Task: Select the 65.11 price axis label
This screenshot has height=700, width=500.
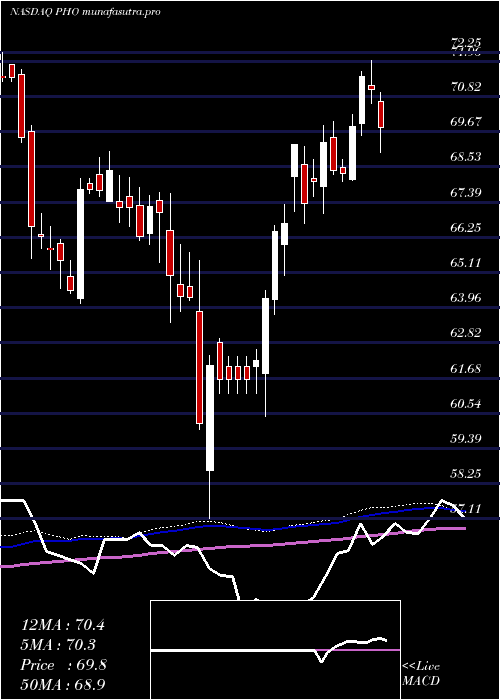Action: coord(466,262)
